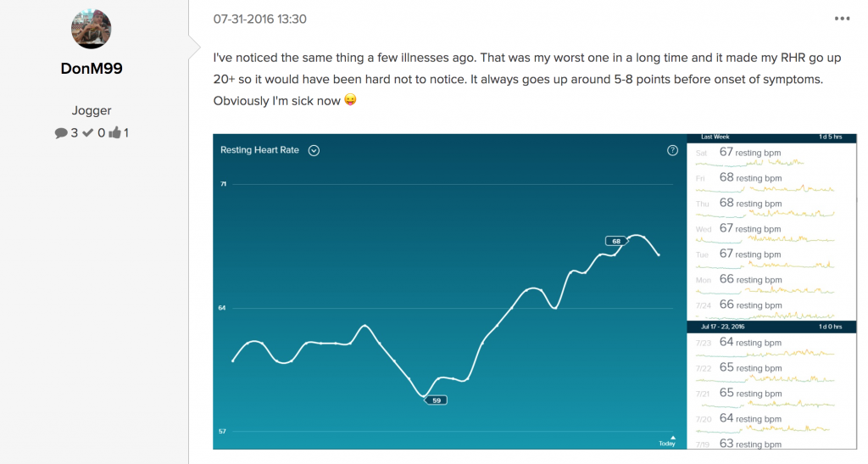Open the post options three-dot menu
The image size is (868, 464).
pyautogui.click(x=842, y=19)
